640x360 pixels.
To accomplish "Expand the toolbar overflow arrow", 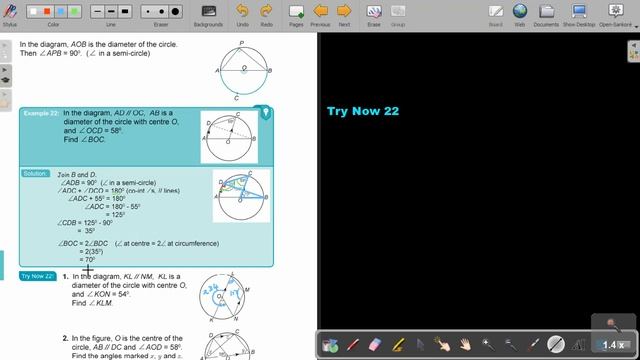I will [637, 26].
